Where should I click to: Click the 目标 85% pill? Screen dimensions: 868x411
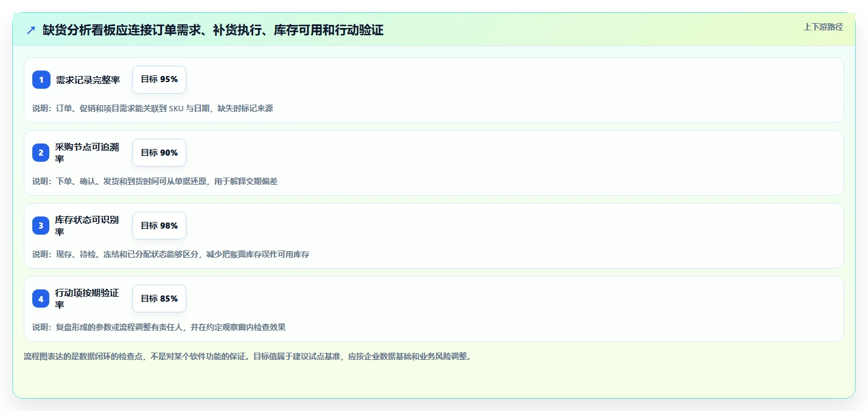[159, 299]
